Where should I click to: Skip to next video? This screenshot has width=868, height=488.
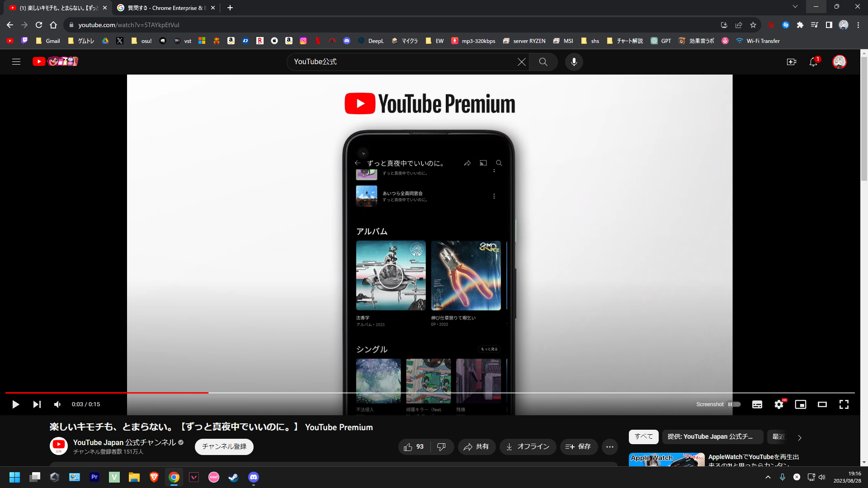pos(37,404)
